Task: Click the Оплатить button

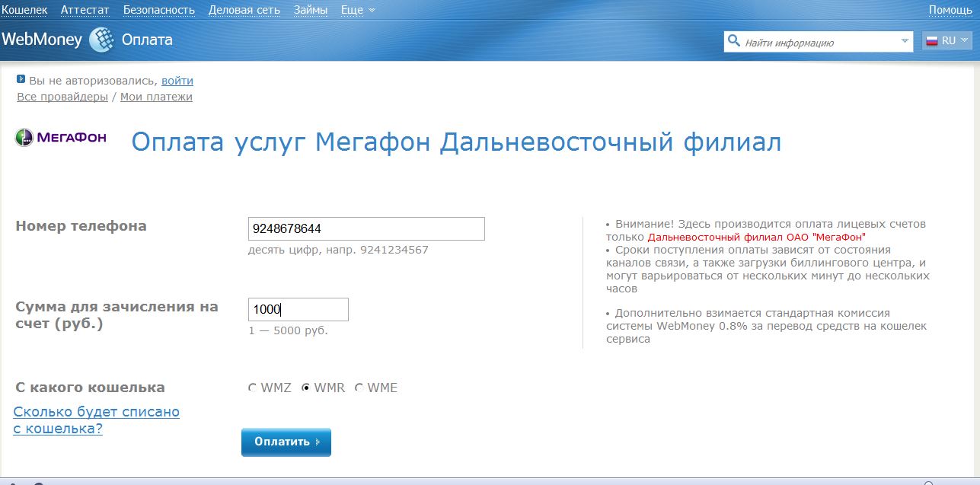Action: coord(286,442)
